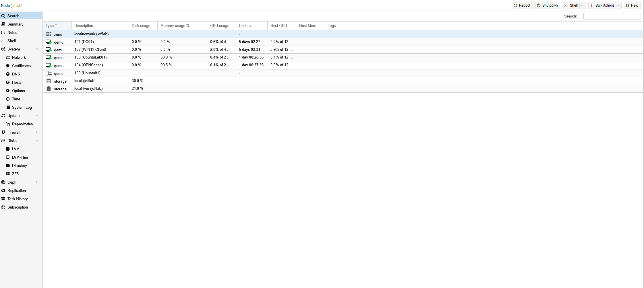The image size is (644, 288).
Task: Sort by Memory usage % column header
Action: pyautogui.click(x=182, y=26)
